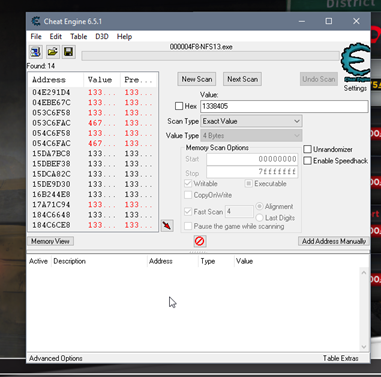This screenshot has height=377, width=381.
Task: Open the Scan Type dropdown
Action: point(251,121)
